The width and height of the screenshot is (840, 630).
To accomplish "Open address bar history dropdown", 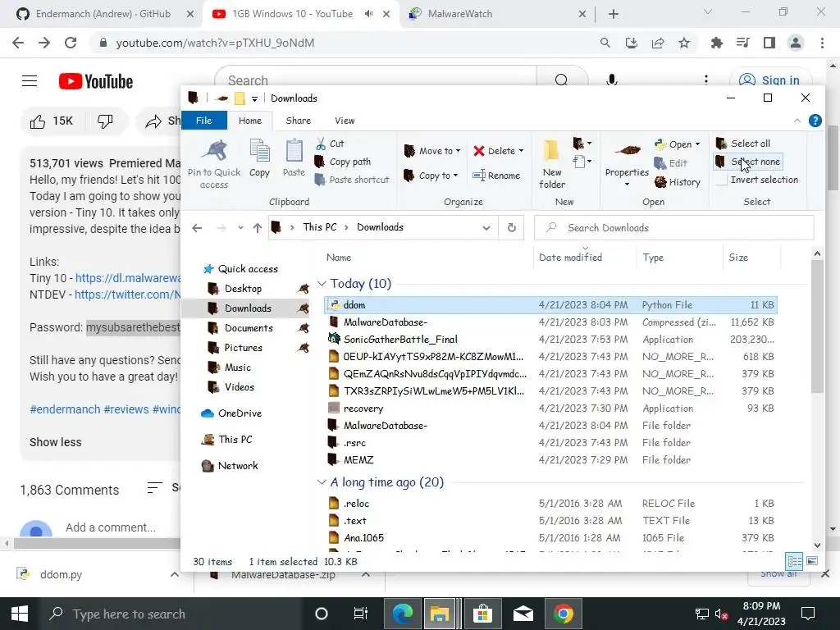I will (486, 228).
